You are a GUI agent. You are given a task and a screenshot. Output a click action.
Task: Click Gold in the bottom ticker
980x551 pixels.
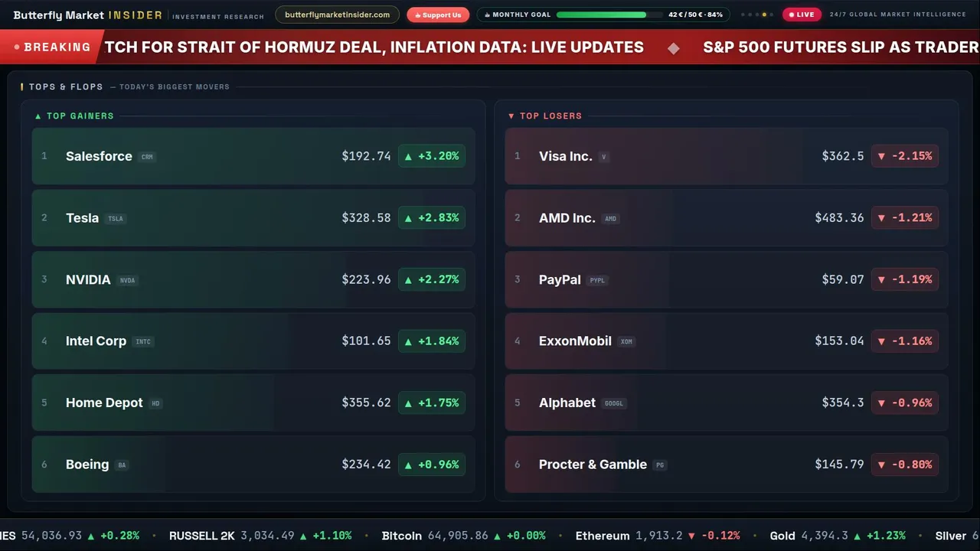(x=782, y=536)
